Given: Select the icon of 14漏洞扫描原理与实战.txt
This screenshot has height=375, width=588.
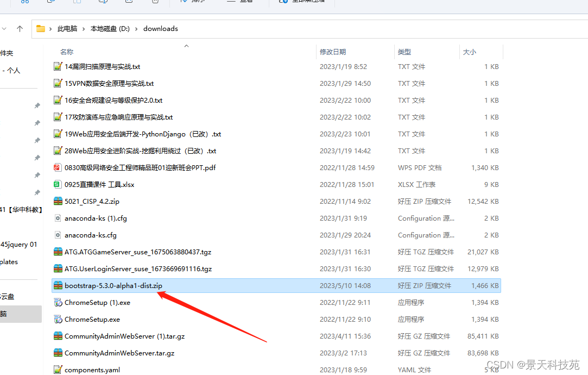Looking at the screenshot, I should click(58, 66).
